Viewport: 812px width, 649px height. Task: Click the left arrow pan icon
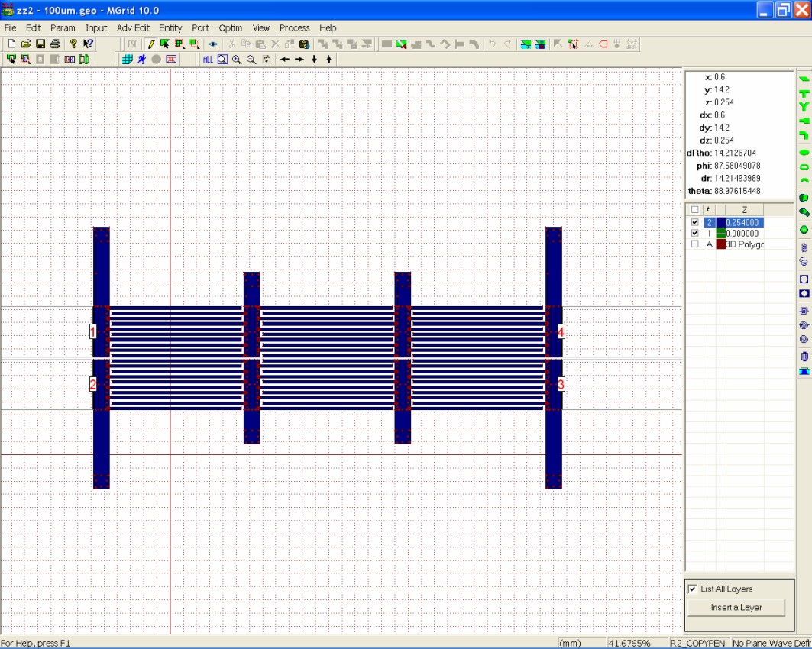point(285,60)
